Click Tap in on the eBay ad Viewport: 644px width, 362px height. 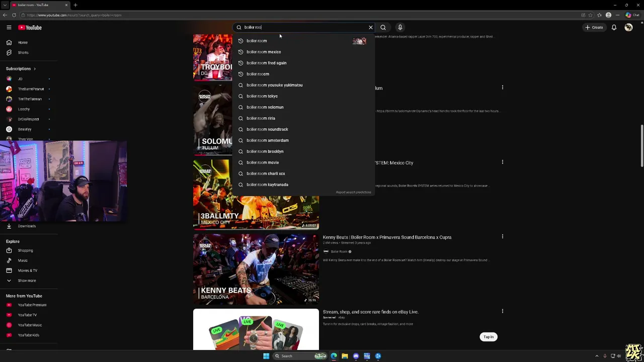point(489,337)
